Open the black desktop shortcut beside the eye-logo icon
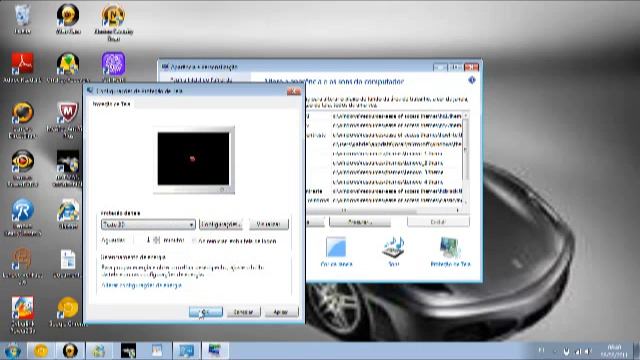640x360 pixels. [68, 168]
